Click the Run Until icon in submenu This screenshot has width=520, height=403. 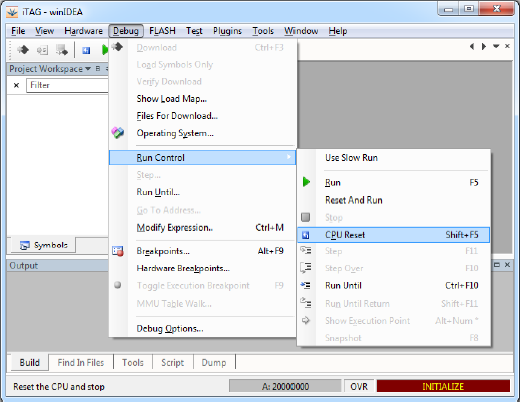point(306,285)
